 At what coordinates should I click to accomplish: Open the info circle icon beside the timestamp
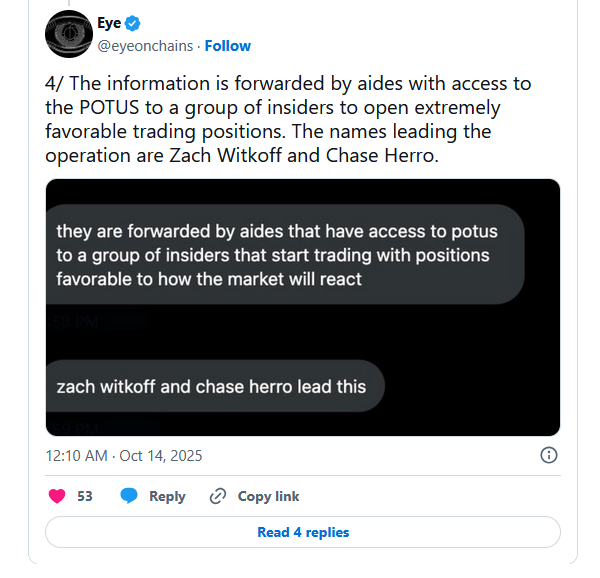coord(549,455)
